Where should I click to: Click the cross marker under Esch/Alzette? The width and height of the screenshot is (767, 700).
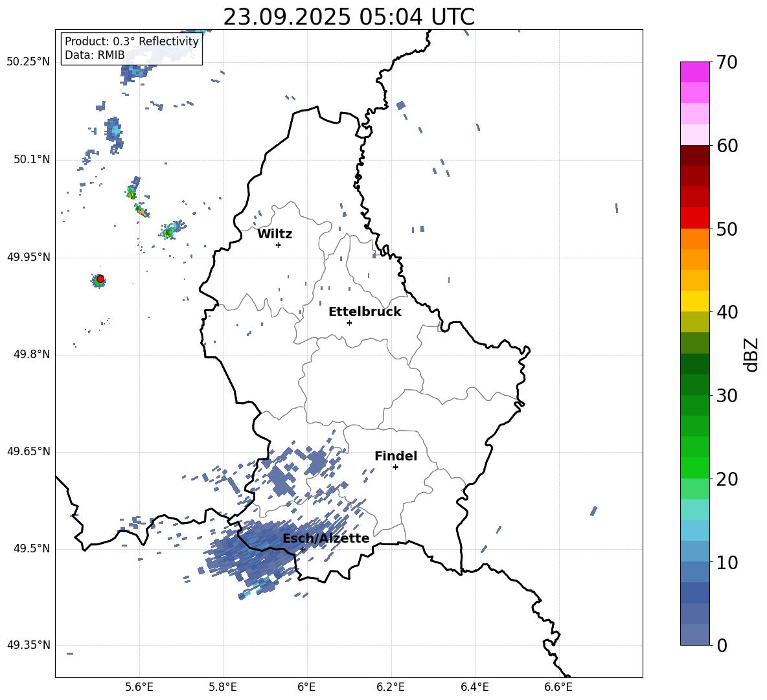(303, 549)
